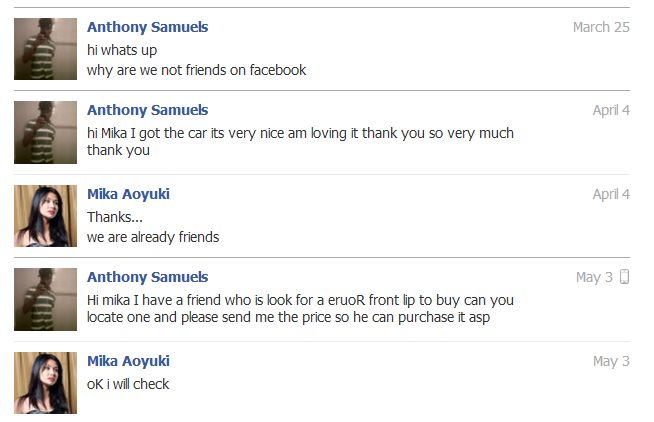Open Mika Aoyuki avatar beside 'oK i will check'
This screenshot has width=654, height=422.
click(x=45, y=382)
